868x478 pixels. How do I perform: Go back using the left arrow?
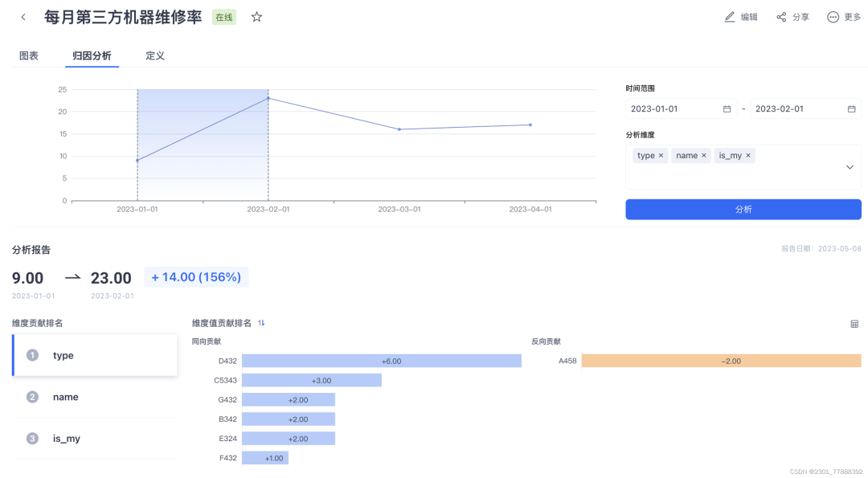point(23,17)
